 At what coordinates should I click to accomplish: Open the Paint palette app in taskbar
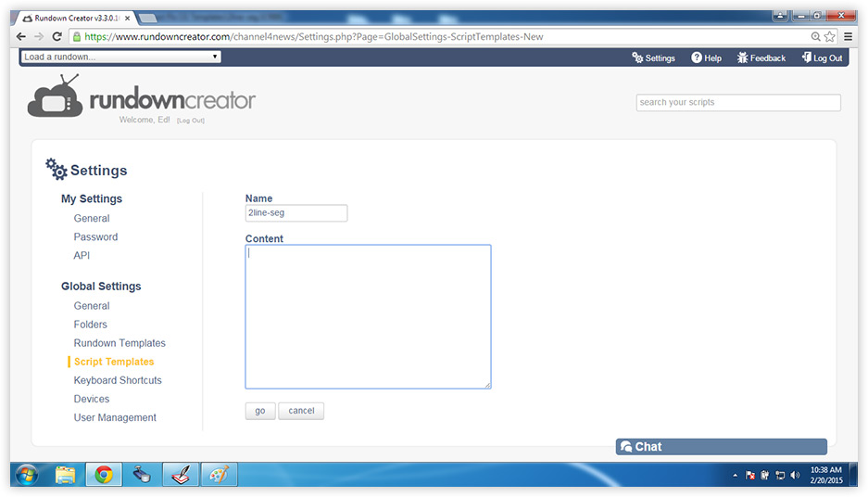(219, 475)
